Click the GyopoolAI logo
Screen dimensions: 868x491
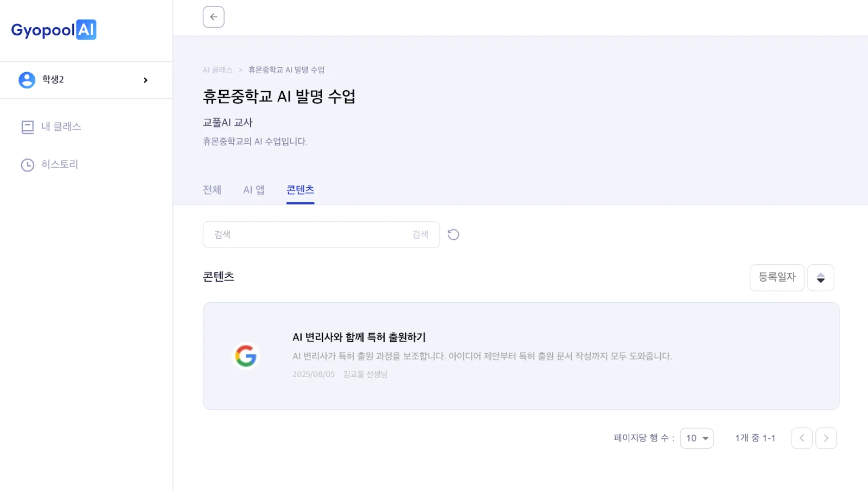[x=54, y=30]
